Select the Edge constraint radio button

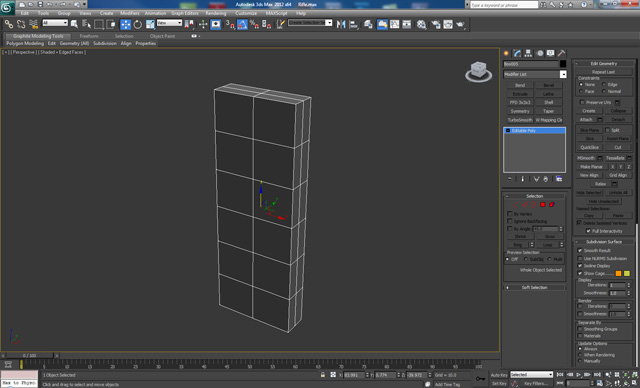pos(604,84)
